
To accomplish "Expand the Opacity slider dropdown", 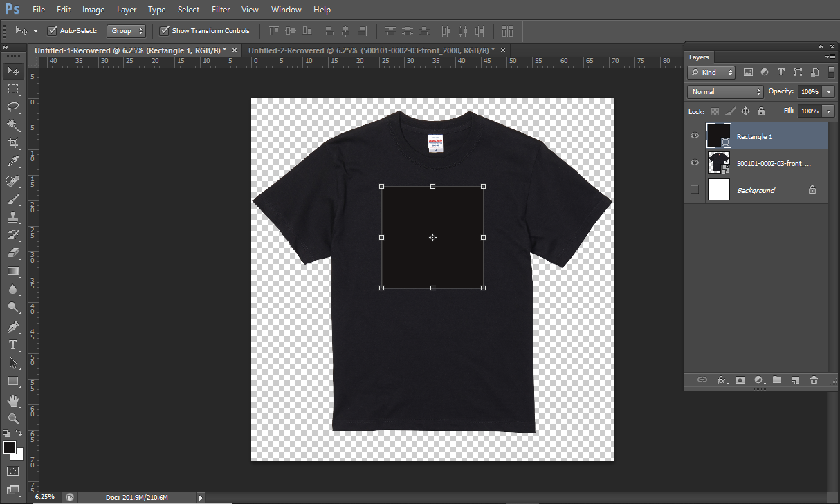I will tap(829, 91).
